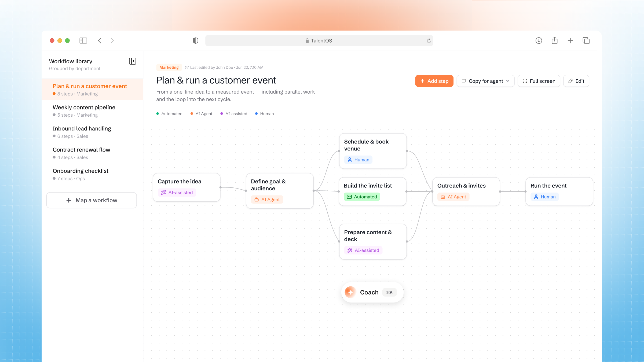Select Run the event step card
This screenshot has width=644, height=362.
(x=559, y=191)
